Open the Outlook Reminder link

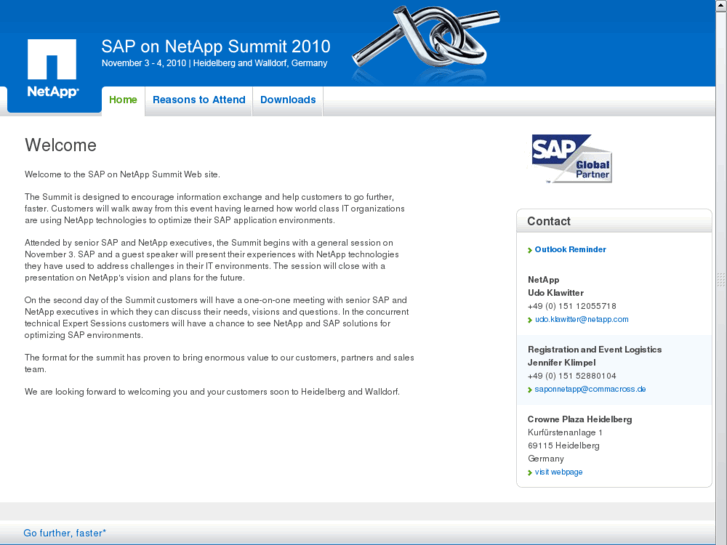[x=570, y=249]
